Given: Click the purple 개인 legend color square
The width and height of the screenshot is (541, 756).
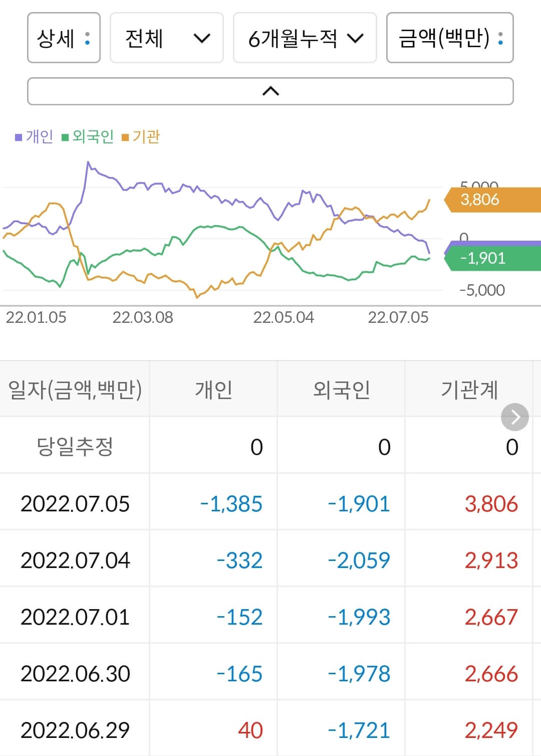Looking at the screenshot, I should (x=18, y=136).
